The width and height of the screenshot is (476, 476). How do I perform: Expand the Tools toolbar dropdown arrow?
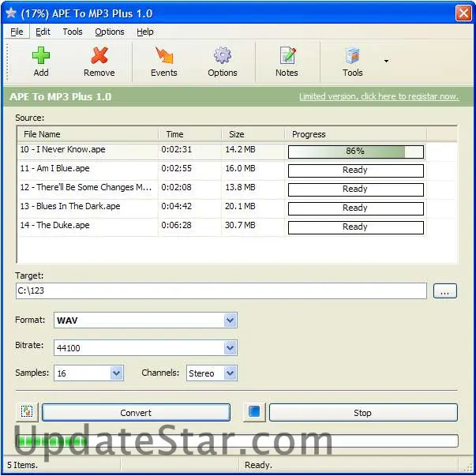[x=386, y=61]
